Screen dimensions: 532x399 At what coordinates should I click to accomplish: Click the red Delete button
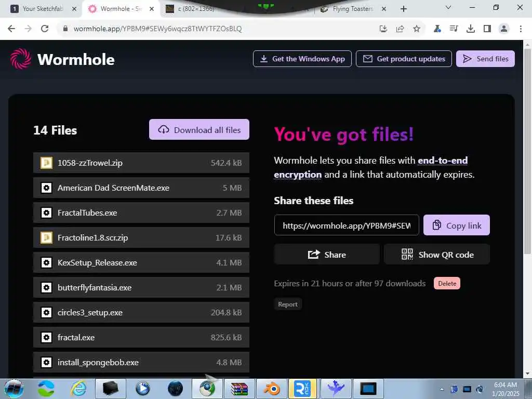pyautogui.click(x=447, y=283)
